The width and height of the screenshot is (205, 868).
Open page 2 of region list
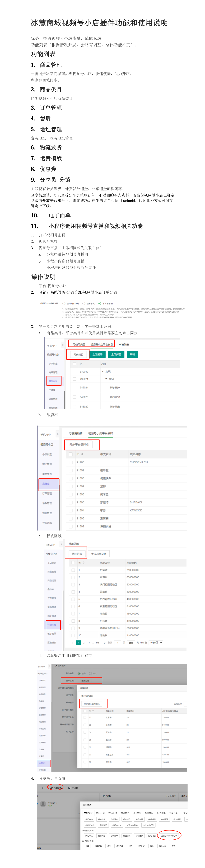tap(84, 643)
